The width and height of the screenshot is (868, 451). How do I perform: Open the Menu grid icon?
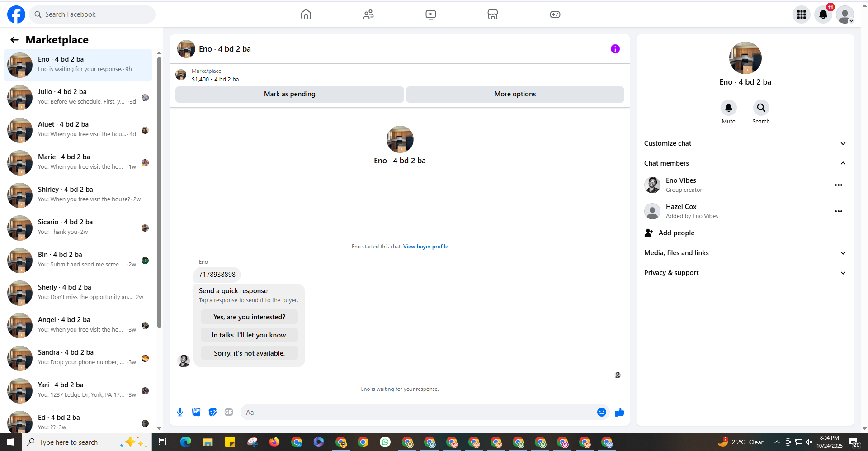click(802, 14)
